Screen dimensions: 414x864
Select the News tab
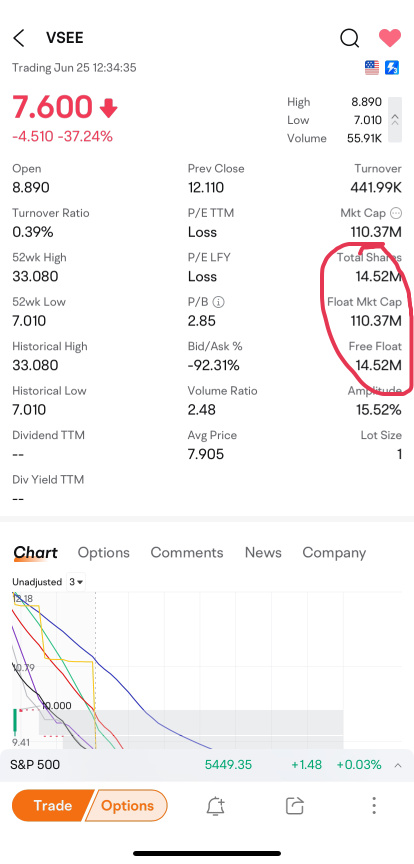(x=263, y=553)
